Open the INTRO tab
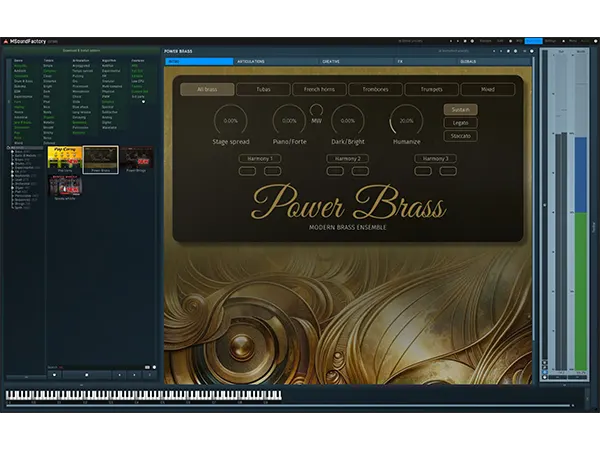 tap(199, 61)
